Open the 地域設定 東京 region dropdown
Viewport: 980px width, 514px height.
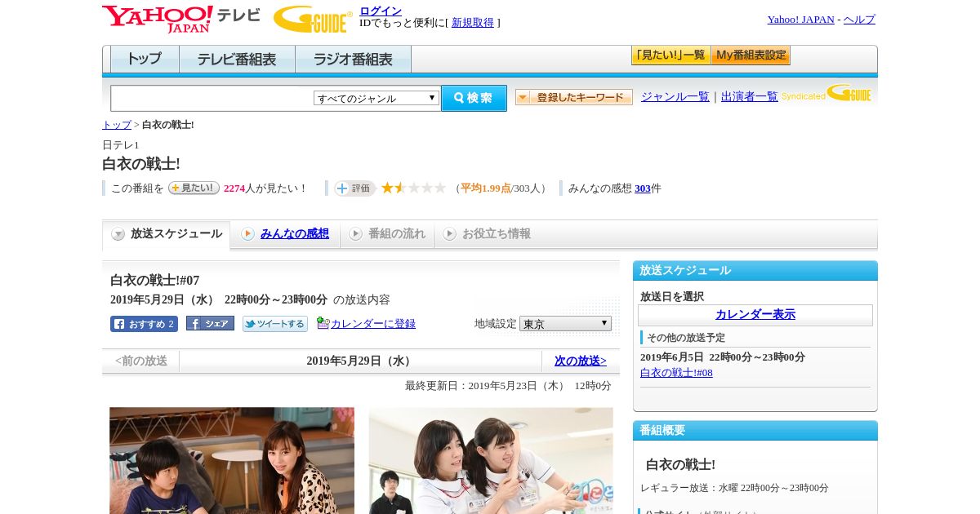(565, 324)
